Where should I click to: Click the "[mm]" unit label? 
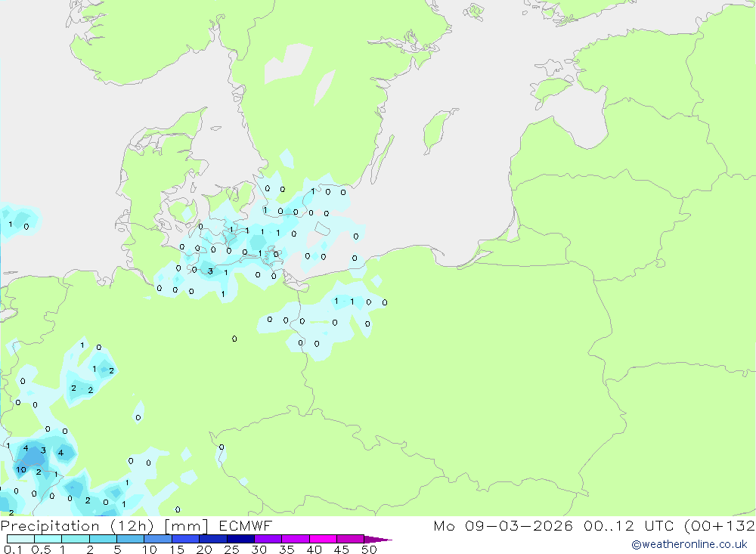point(187,526)
